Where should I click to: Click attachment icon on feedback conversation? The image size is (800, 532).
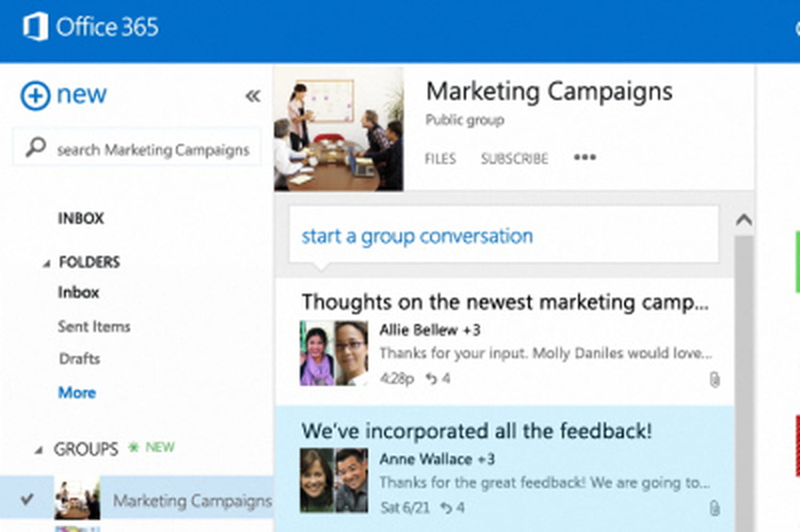715,508
